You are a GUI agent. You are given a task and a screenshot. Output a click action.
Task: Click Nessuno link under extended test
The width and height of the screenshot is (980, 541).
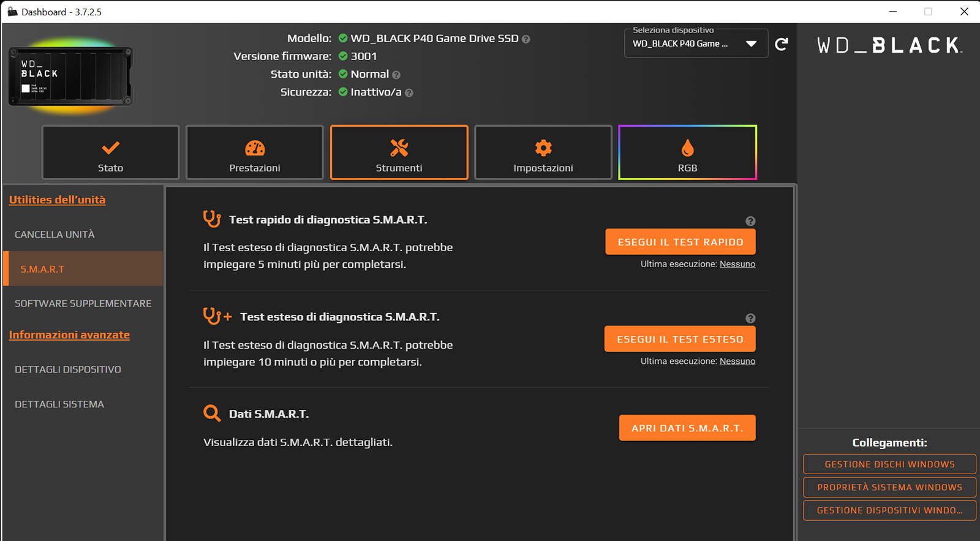[737, 361]
